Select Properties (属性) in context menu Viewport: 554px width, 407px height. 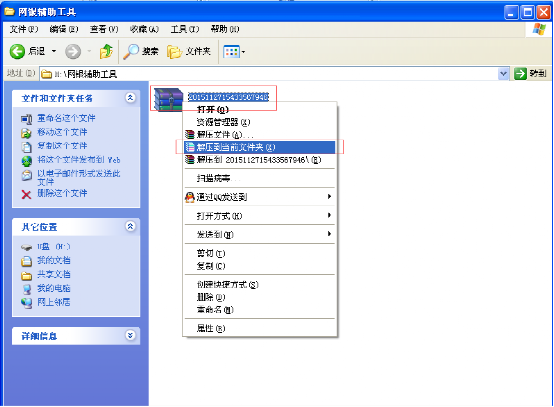(260, 328)
